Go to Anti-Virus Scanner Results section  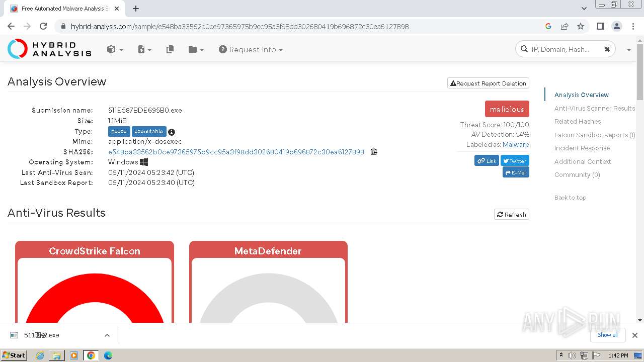coord(595,108)
